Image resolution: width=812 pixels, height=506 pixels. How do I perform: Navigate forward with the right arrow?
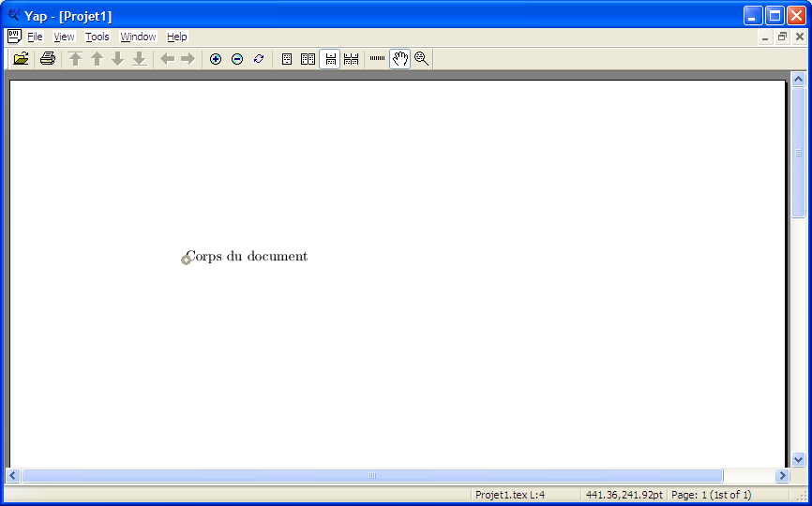pyautogui.click(x=188, y=59)
